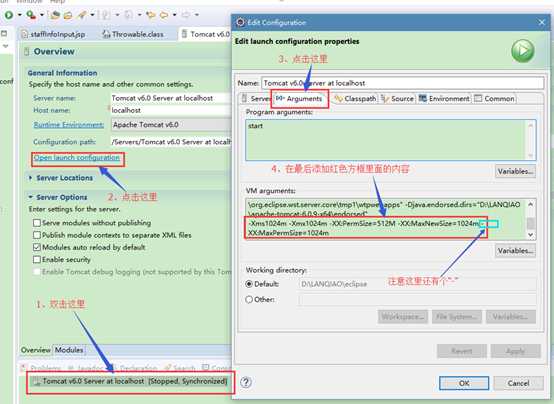This screenshot has width=554, height=404.
Task: Open the Environment tab in Edit Configuration
Action: (444, 99)
